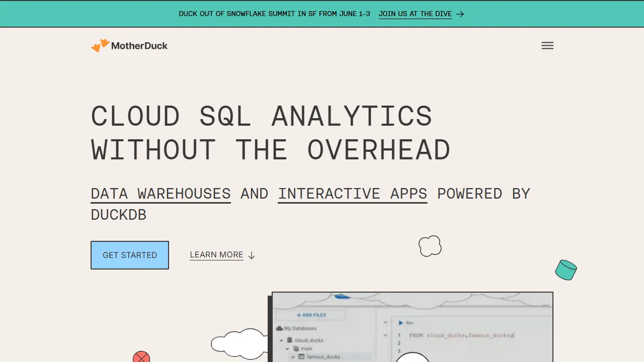Click the down arrow beside Learn More
The image size is (644, 362).
(x=252, y=255)
